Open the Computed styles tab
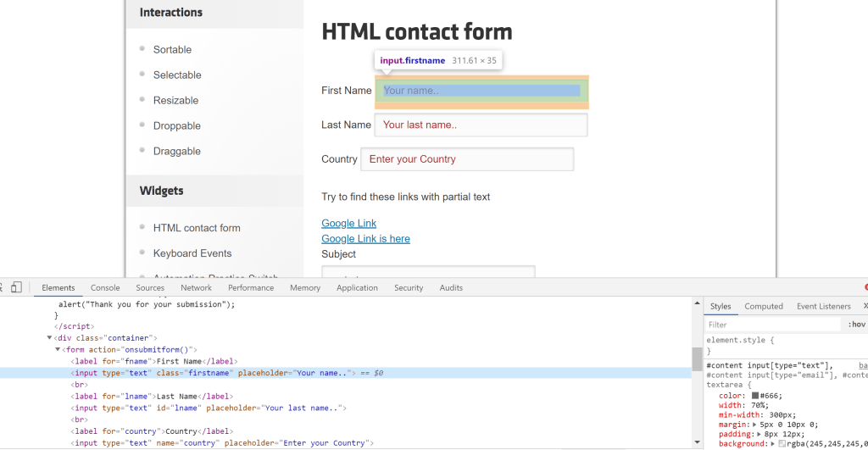This screenshot has height=450, width=868. [x=764, y=306]
